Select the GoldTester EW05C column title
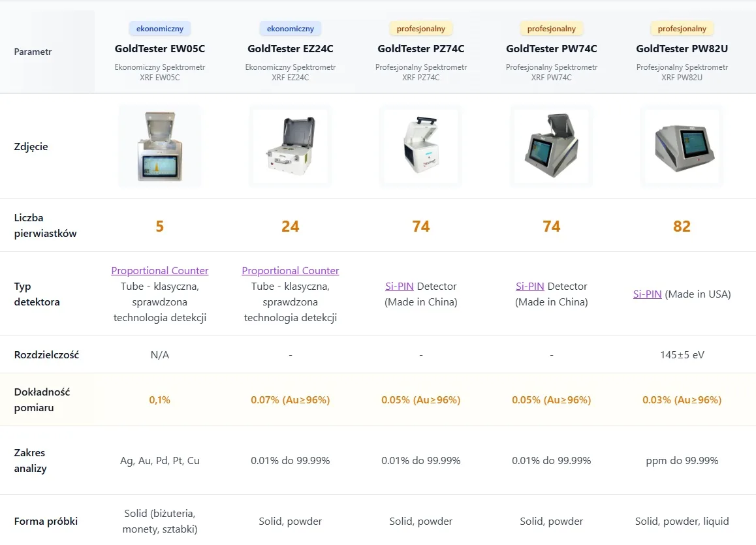The height and width of the screenshot is (545, 756). point(159,49)
